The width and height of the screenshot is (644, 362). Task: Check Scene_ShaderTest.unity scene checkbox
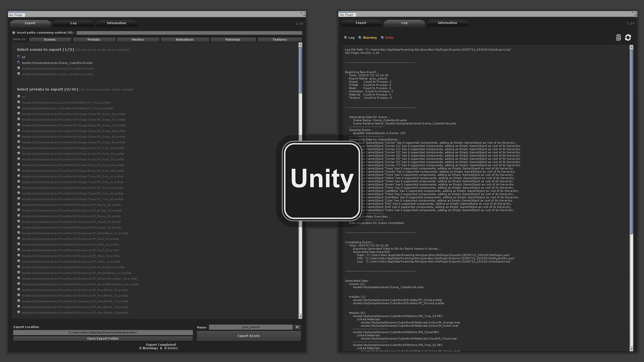(19, 74)
